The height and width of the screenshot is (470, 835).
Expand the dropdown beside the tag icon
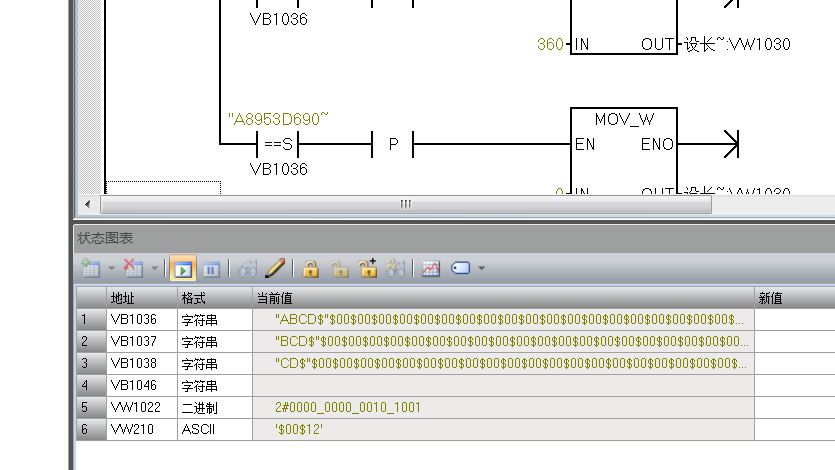482,269
